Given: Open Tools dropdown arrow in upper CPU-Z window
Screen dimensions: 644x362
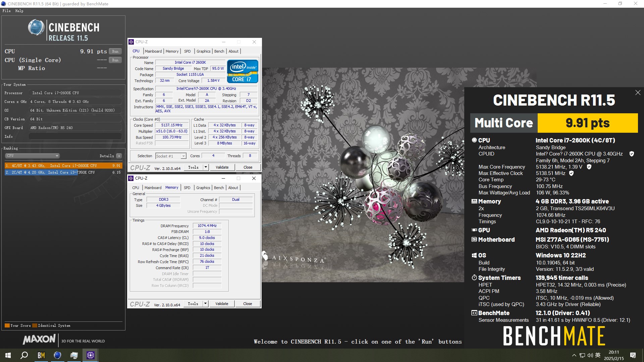Looking at the screenshot, I should [x=206, y=167].
